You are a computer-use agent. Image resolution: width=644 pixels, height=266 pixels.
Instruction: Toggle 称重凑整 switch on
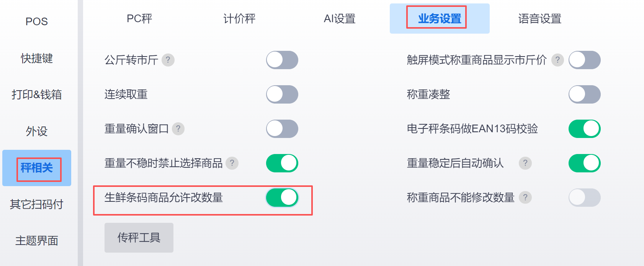pos(584,94)
